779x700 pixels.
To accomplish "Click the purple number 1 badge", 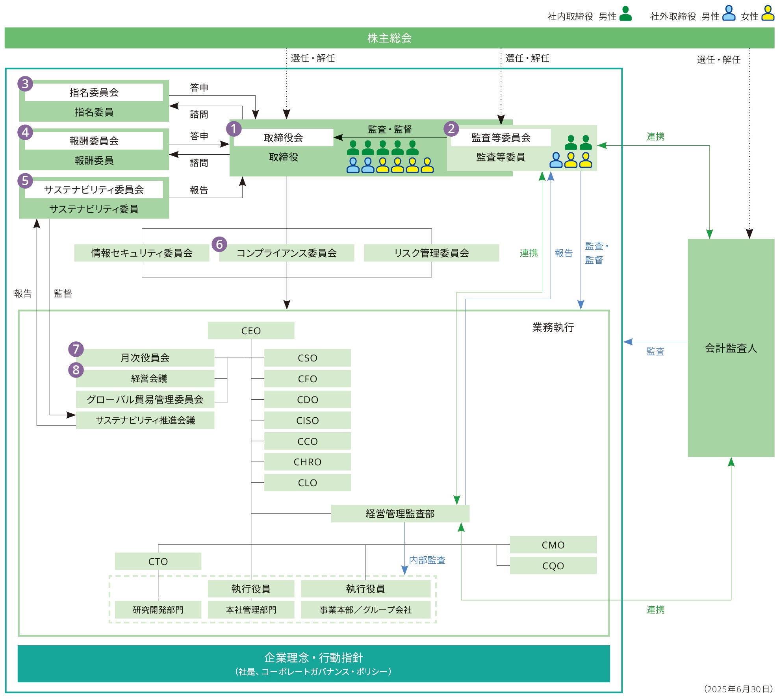I will [234, 129].
